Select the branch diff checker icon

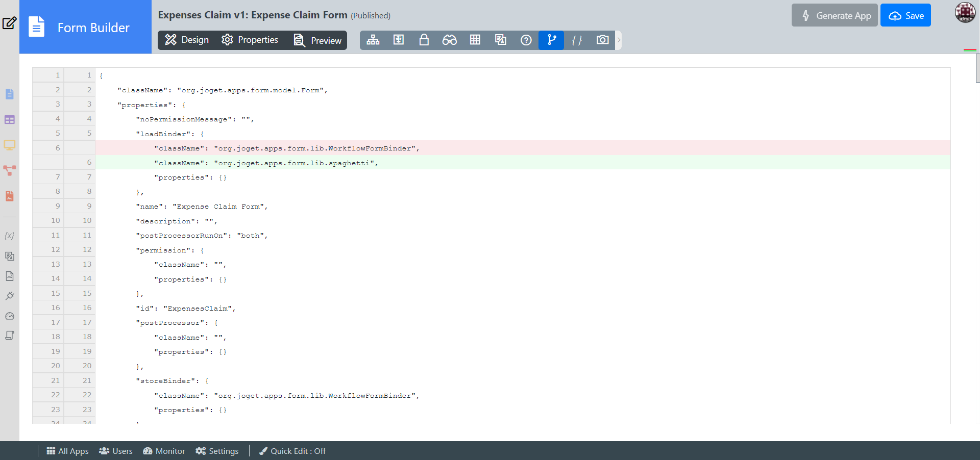(x=551, y=40)
